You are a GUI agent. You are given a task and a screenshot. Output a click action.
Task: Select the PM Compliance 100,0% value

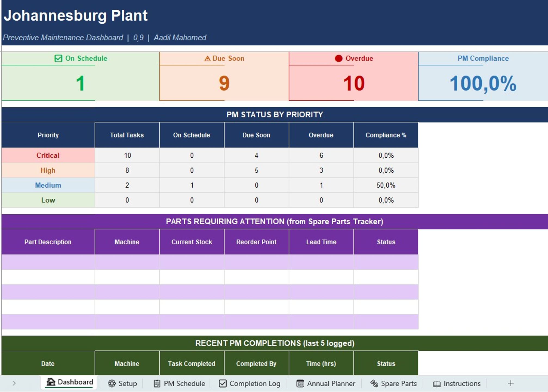coord(483,83)
